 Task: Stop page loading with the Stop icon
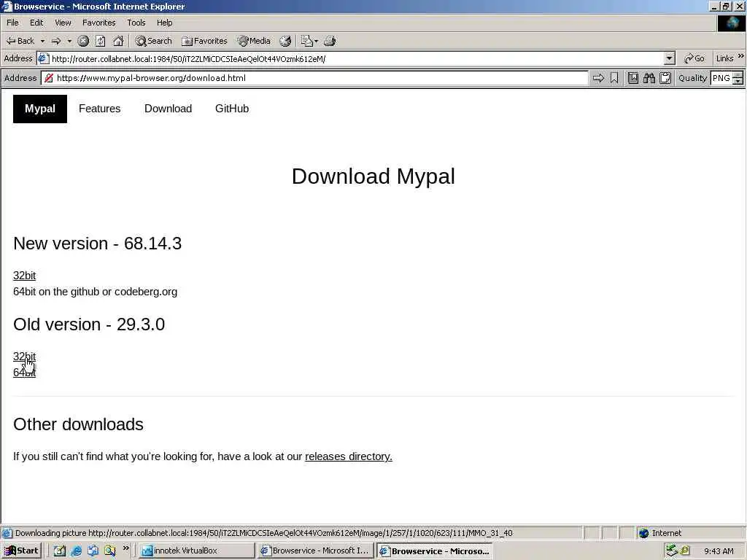pos(83,41)
